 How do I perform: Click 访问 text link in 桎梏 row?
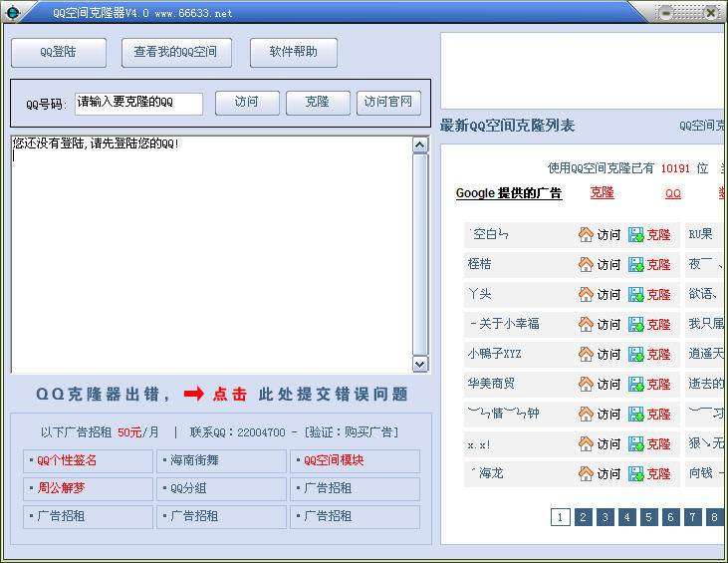(x=608, y=265)
